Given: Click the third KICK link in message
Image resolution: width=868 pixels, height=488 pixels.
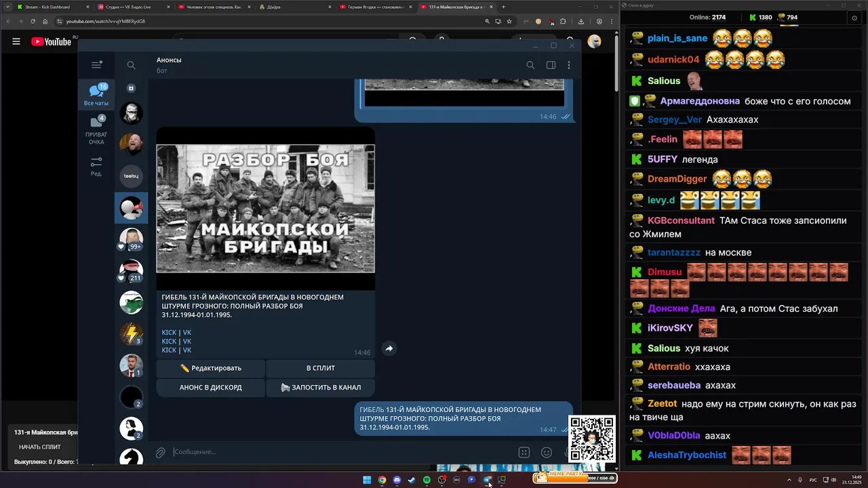Looking at the screenshot, I should point(169,350).
